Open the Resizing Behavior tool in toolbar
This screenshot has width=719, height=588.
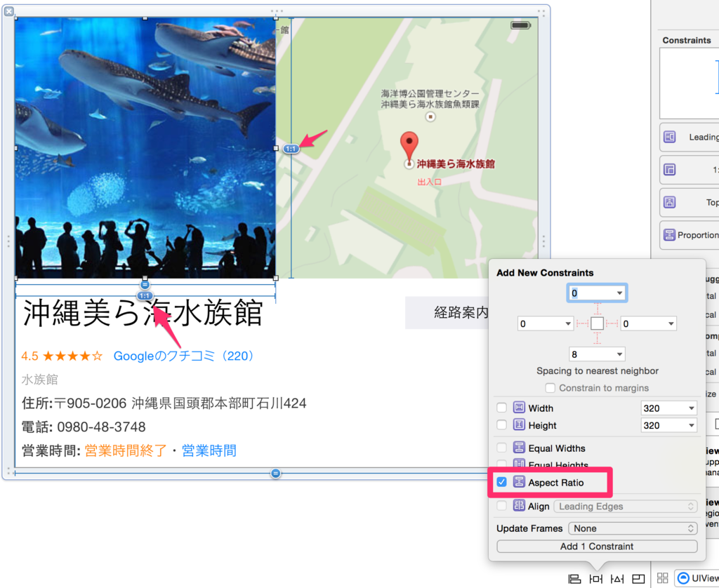638,579
